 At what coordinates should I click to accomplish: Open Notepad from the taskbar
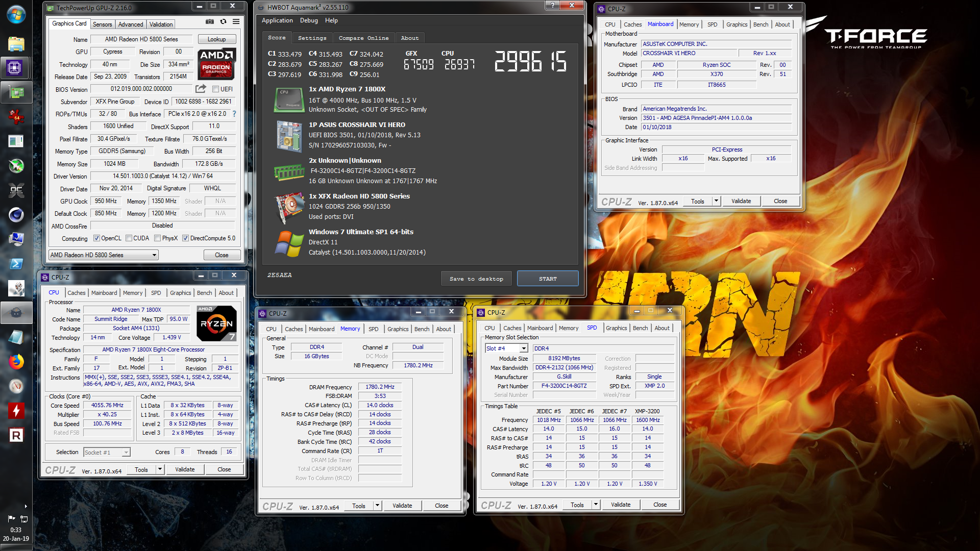pyautogui.click(x=16, y=337)
